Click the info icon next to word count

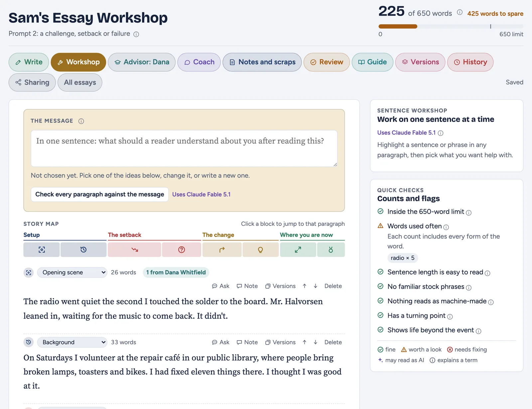[x=460, y=12]
